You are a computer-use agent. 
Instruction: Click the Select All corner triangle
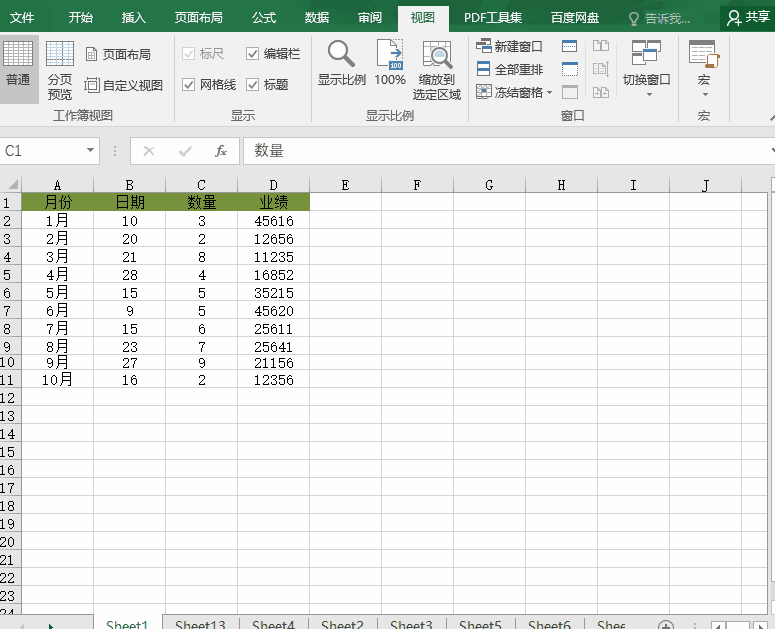click(x=13, y=184)
